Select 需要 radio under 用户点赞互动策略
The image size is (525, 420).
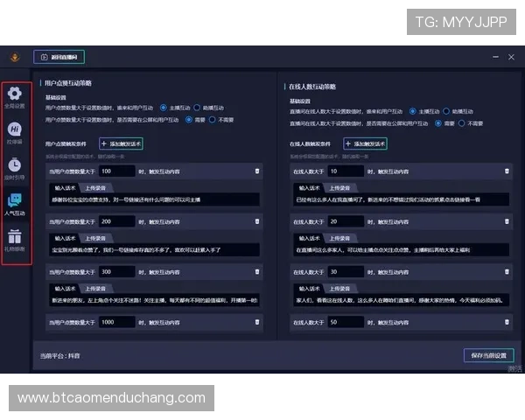pyautogui.click(x=189, y=120)
